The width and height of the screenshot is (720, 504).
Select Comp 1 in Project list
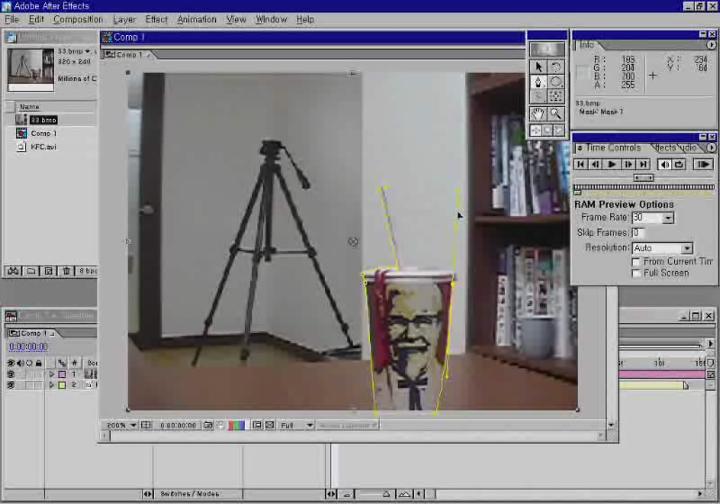point(44,134)
